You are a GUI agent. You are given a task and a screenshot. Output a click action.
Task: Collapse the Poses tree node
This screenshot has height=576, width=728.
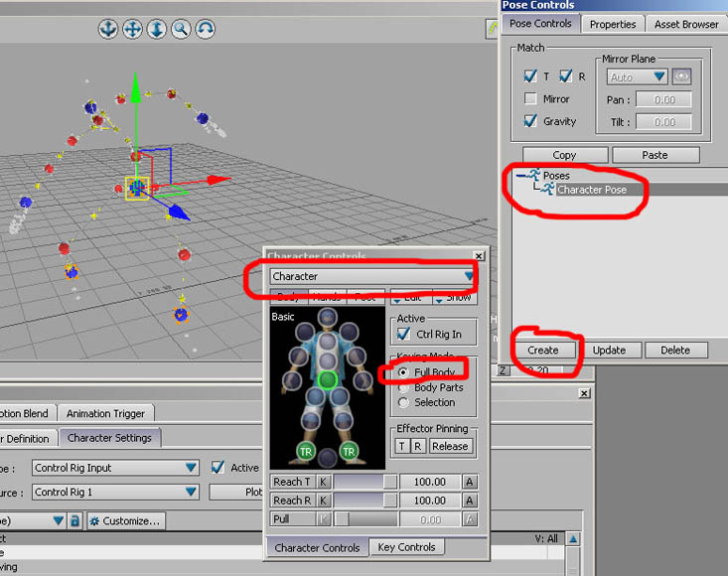click(x=521, y=176)
